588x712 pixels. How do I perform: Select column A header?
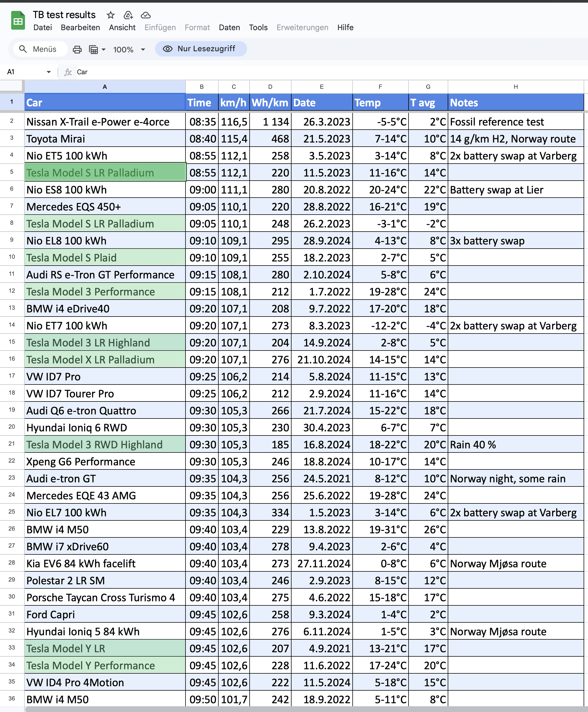coord(105,87)
